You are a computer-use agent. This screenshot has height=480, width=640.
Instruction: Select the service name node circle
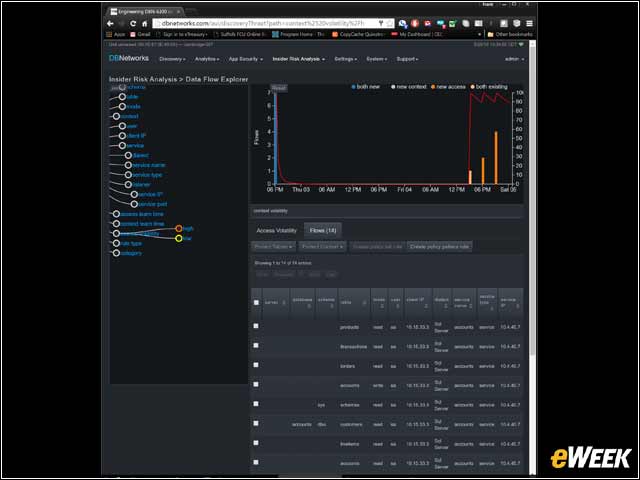[x=128, y=165]
